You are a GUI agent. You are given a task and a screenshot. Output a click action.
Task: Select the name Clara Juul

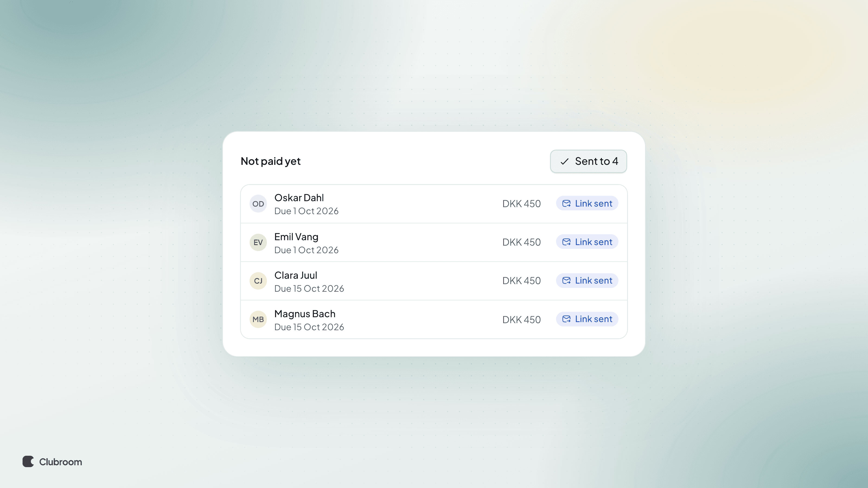click(295, 275)
